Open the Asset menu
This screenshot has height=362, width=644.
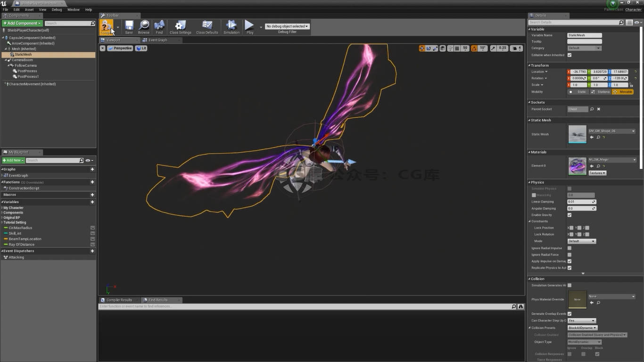29,9
